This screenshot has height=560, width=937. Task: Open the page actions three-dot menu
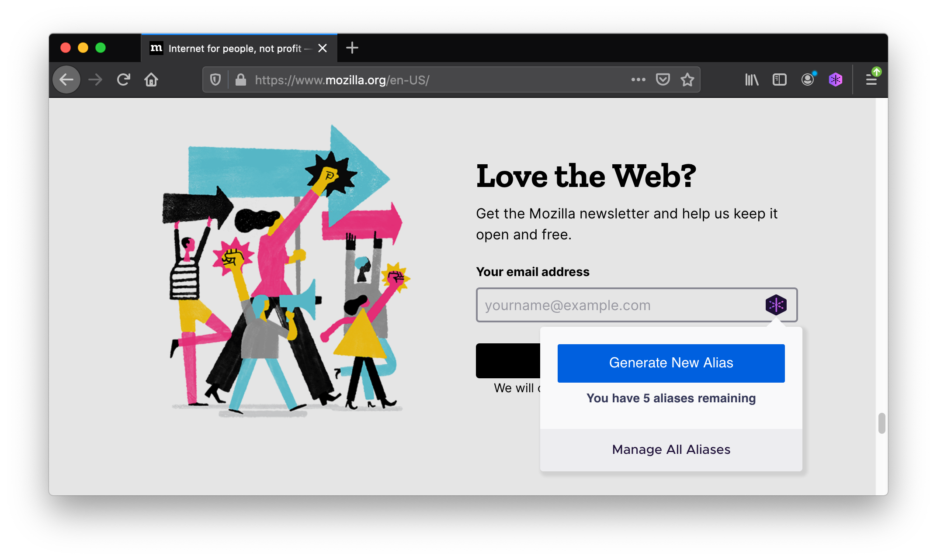(x=638, y=80)
